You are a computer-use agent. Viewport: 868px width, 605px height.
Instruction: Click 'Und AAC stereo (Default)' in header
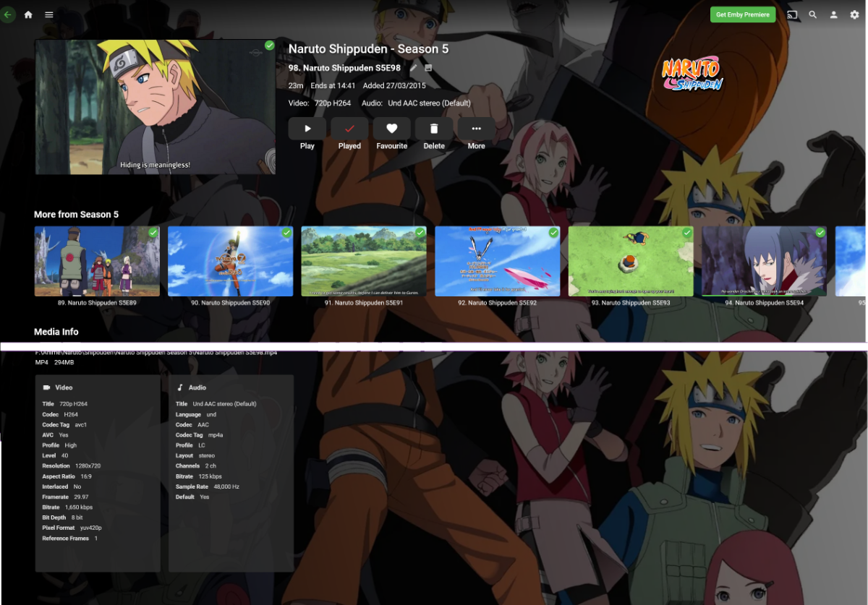pos(430,103)
